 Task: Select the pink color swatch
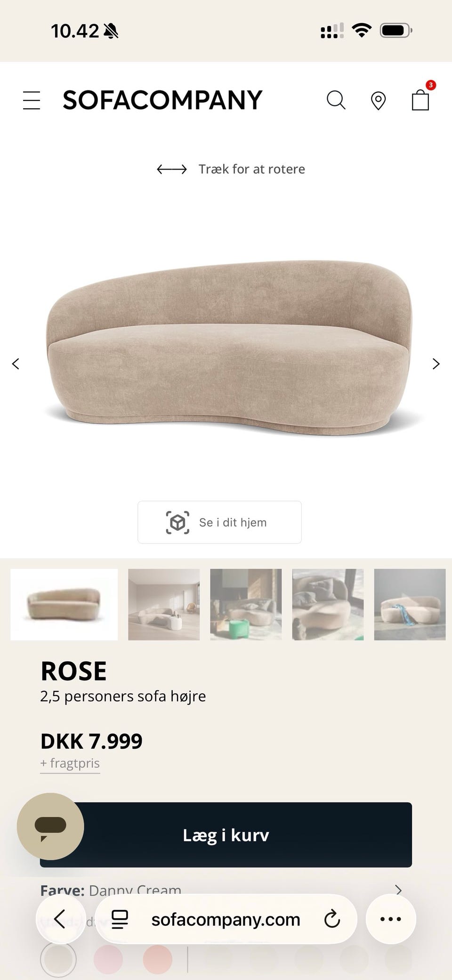(108, 959)
